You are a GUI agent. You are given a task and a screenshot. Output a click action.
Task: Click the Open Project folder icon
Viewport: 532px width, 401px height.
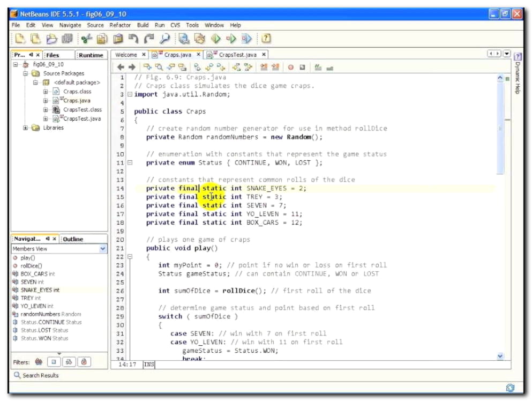pos(51,39)
